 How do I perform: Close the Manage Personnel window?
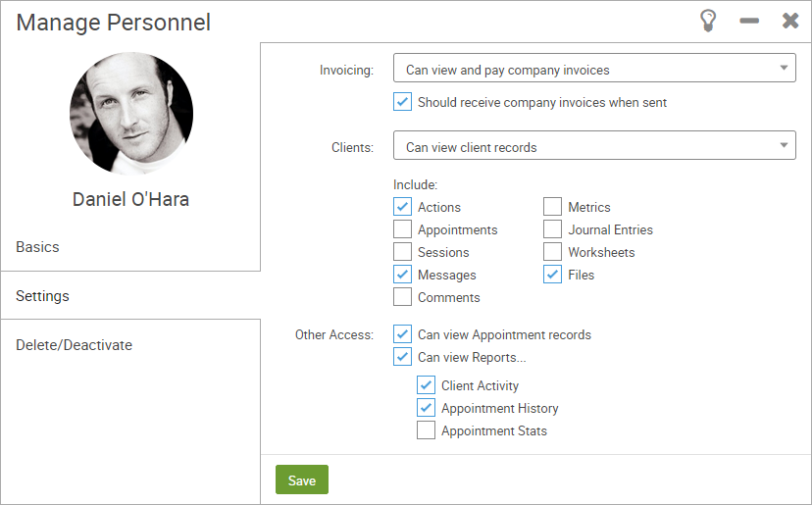click(x=790, y=21)
